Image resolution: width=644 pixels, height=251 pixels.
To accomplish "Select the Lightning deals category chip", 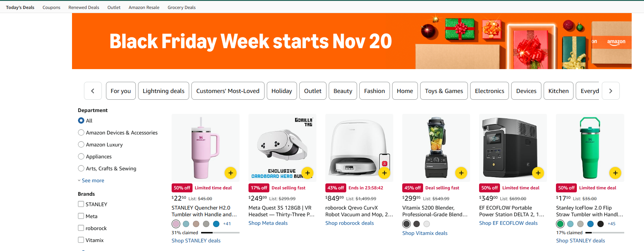I will pyautogui.click(x=163, y=91).
